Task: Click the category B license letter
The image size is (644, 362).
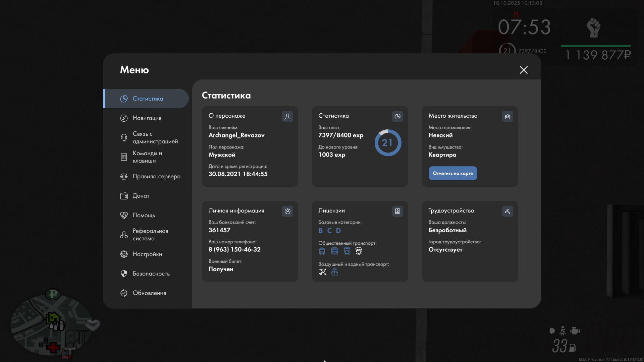Action: point(321,231)
